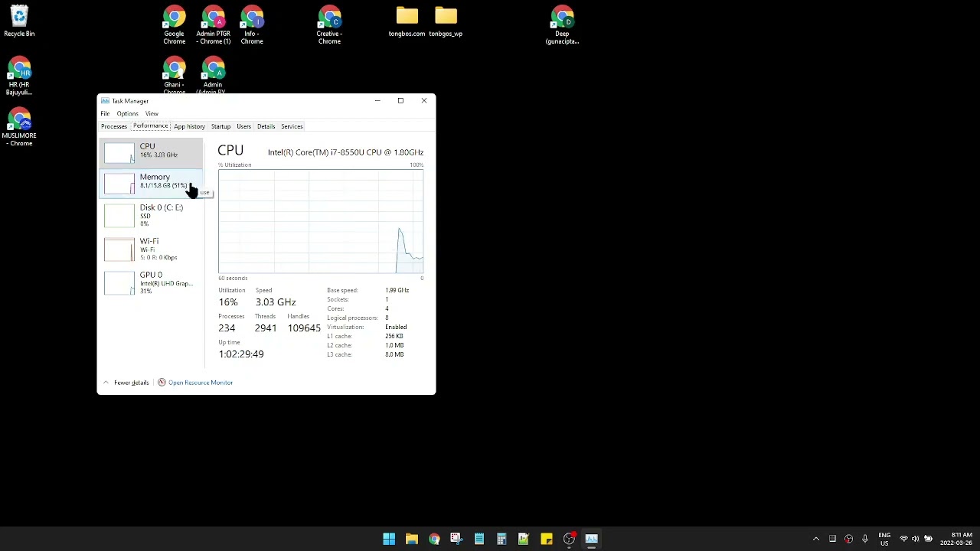Select the Creative - Chrome shortcut
The width and height of the screenshot is (980, 551).
329,25
